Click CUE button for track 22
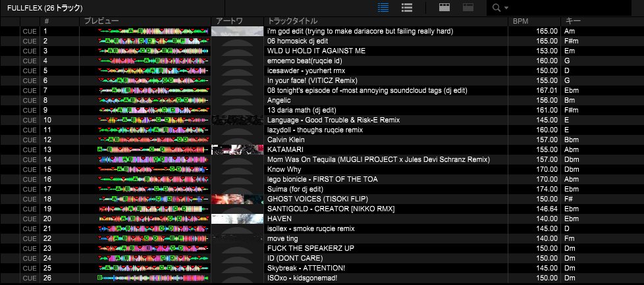 coord(30,238)
